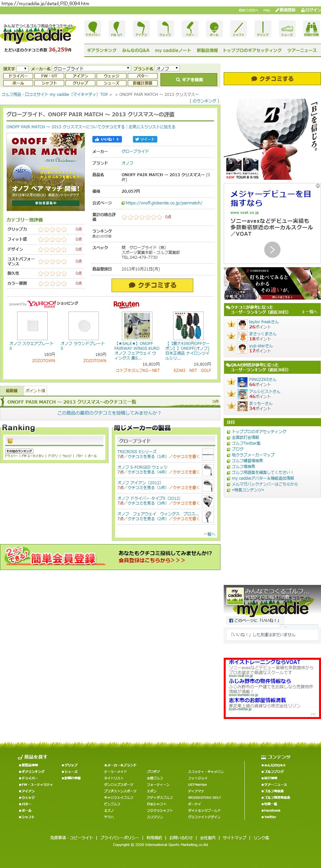The height and width of the screenshot is (868, 321).
Task: Open 新製品情報 menu item
Action: 208,50
